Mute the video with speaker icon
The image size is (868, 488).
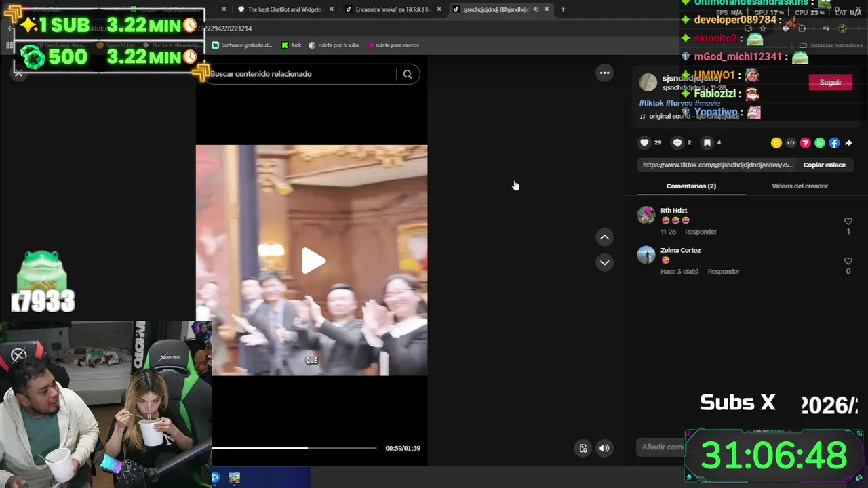pos(604,448)
